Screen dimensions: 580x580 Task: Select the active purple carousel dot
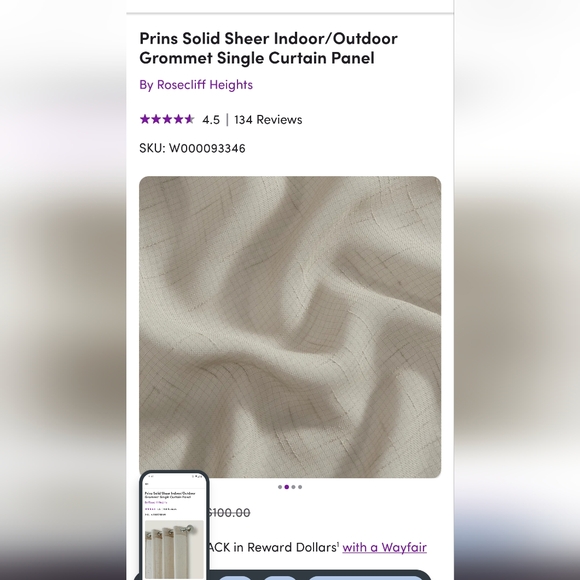point(287,487)
